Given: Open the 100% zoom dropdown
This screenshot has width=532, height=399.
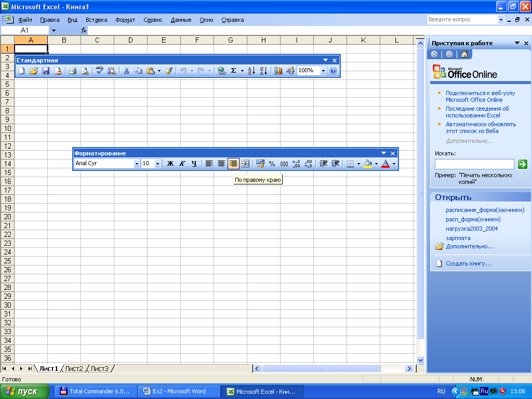Looking at the screenshot, I should click(323, 71).
